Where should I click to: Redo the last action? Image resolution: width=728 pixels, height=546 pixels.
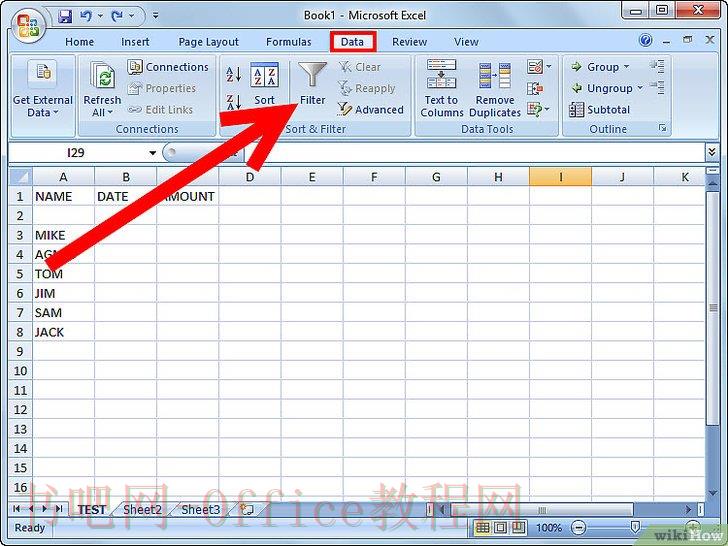[117, 17]
